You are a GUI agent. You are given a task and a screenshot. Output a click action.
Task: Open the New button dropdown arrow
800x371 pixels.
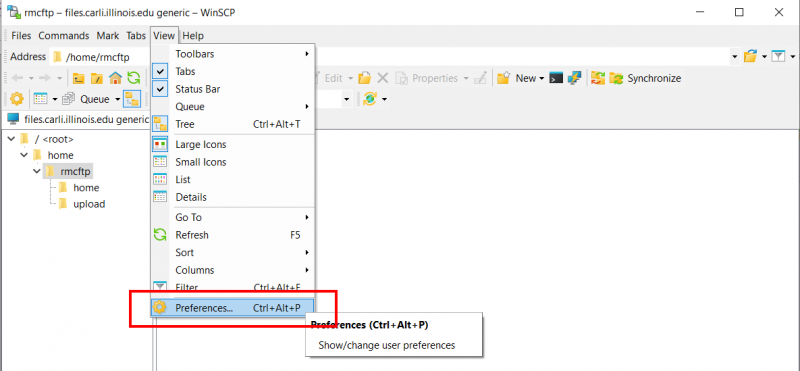click(x=541, y=79)
